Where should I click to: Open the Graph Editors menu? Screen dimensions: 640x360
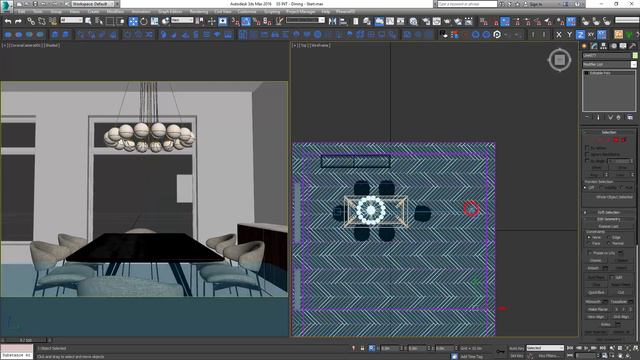coord(170,12)
